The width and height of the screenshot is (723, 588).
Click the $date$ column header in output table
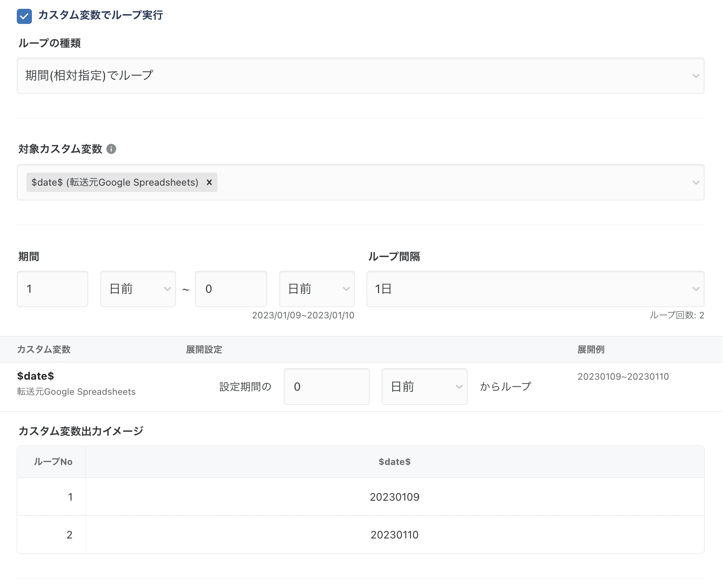(x=395, y=462)
